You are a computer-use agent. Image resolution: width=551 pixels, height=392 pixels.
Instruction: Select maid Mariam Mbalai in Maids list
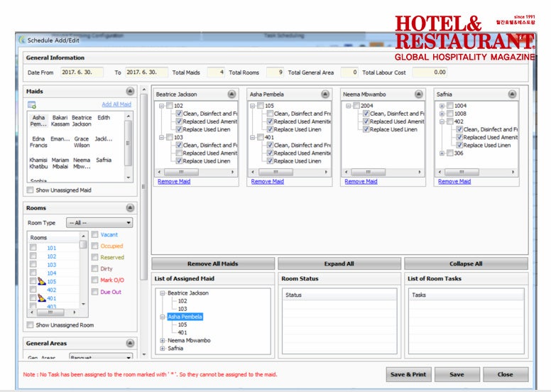[60, 163]
